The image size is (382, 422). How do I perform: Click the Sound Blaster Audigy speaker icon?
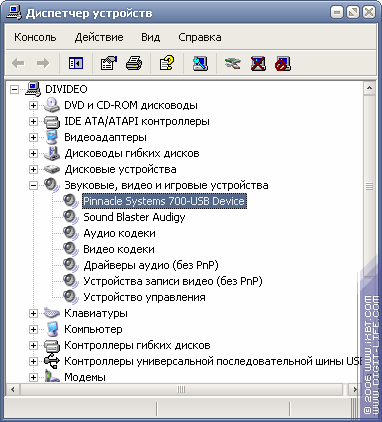click(71, 217)
